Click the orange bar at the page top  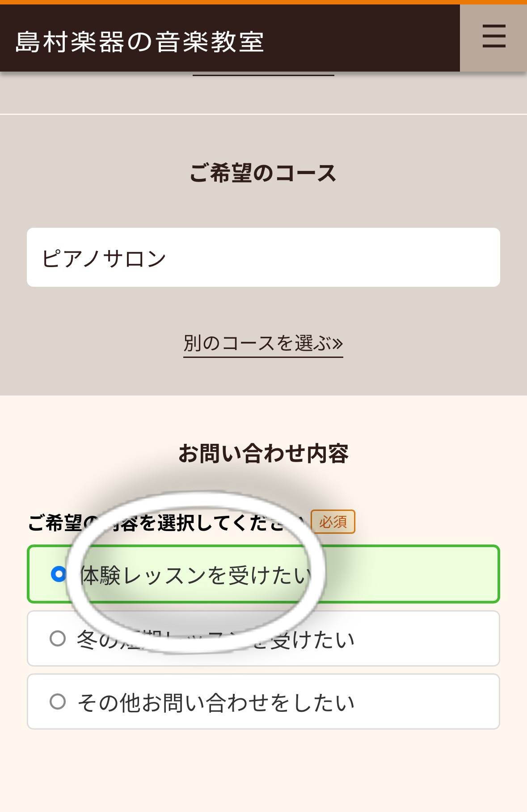[x=263, y=2]
